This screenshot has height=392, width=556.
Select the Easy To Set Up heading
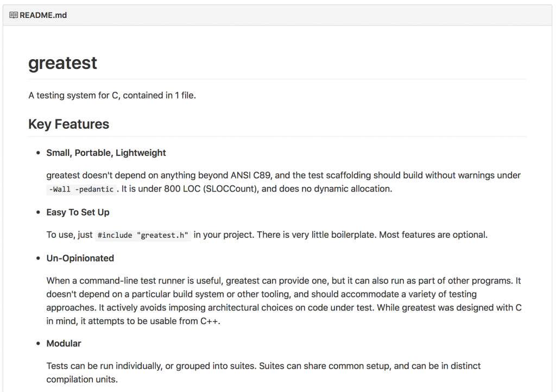78,212
